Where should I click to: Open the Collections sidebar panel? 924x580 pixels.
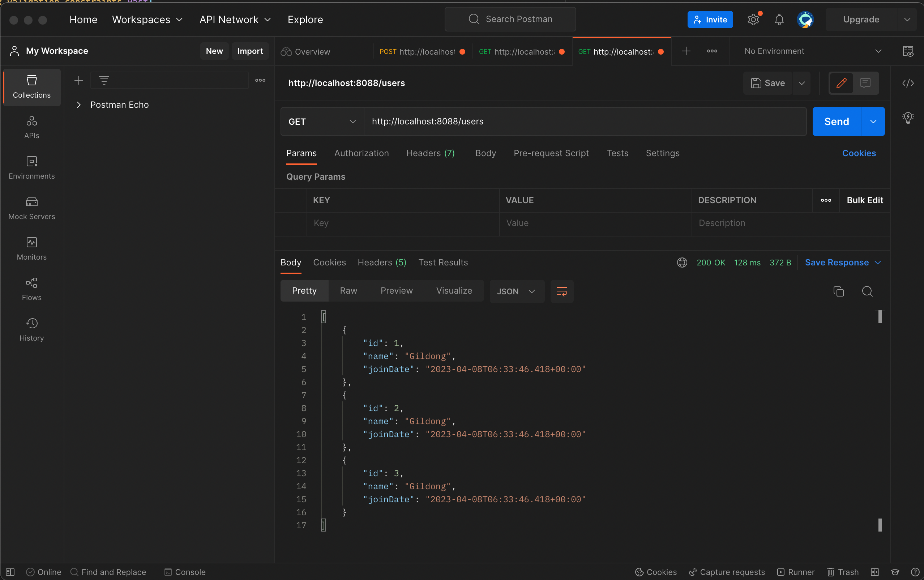(31, 87)
